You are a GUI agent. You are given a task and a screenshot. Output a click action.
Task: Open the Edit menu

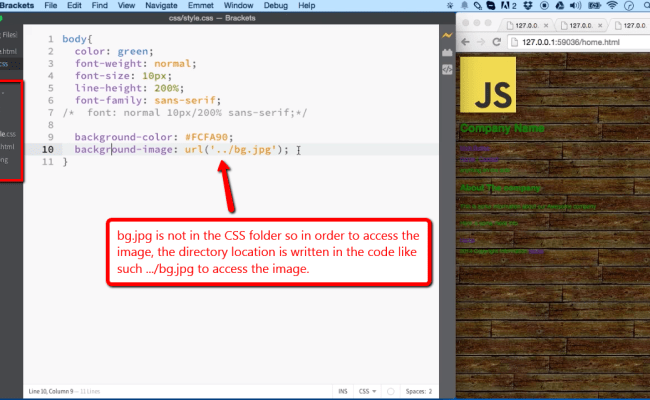click(x=74, y=5)
